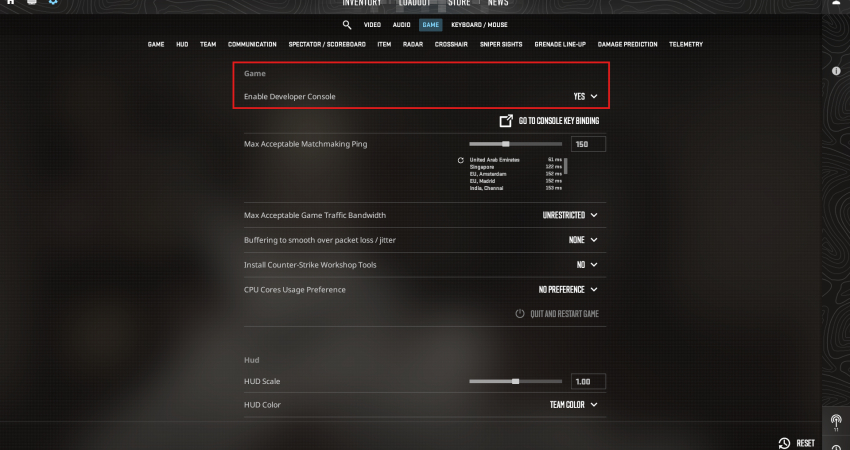Open the Crosshair settings sub-tab

(x=451, y=45)
